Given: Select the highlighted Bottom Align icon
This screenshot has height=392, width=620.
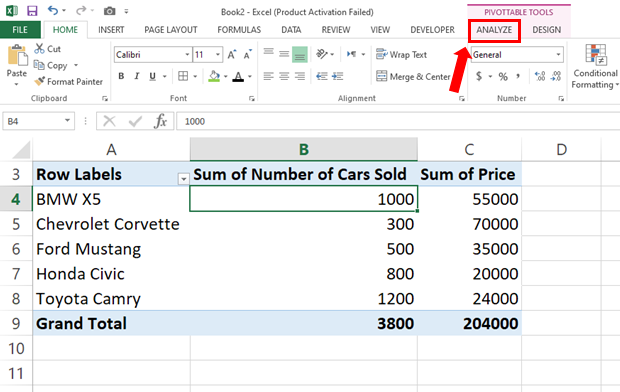Looking at the screenshot, I should click(300, 55).
